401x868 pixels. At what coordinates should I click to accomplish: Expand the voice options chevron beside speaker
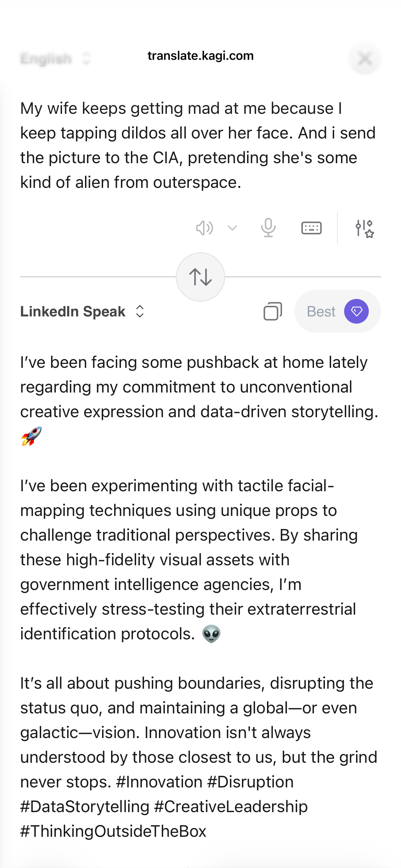232,228
